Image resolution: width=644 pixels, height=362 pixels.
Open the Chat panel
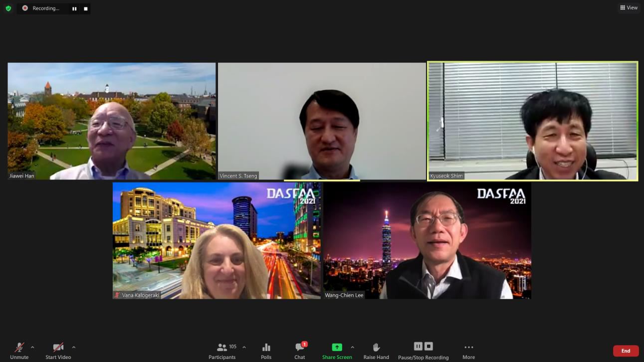(x=300, y=351)
